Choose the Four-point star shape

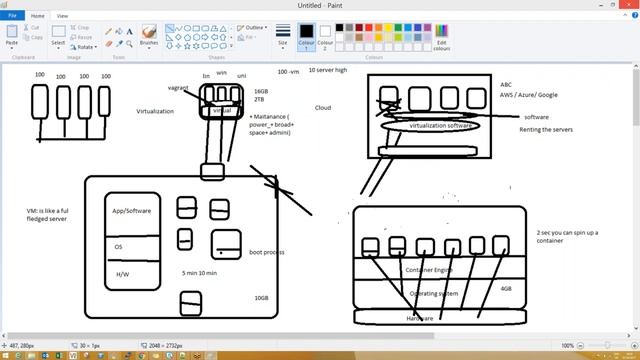pyautogui.click(x=178, y=46)
